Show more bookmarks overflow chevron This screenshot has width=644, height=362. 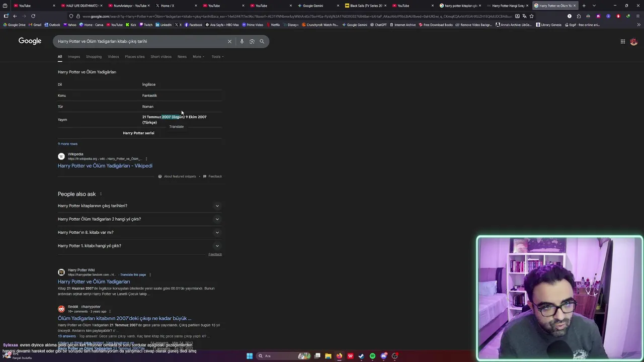[x=637, y=25]
